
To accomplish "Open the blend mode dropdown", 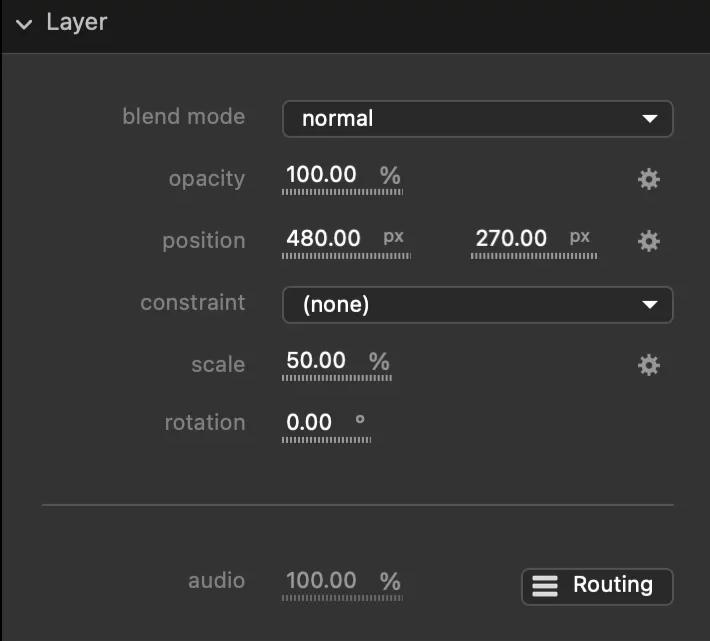I will (x=478, y=119).
